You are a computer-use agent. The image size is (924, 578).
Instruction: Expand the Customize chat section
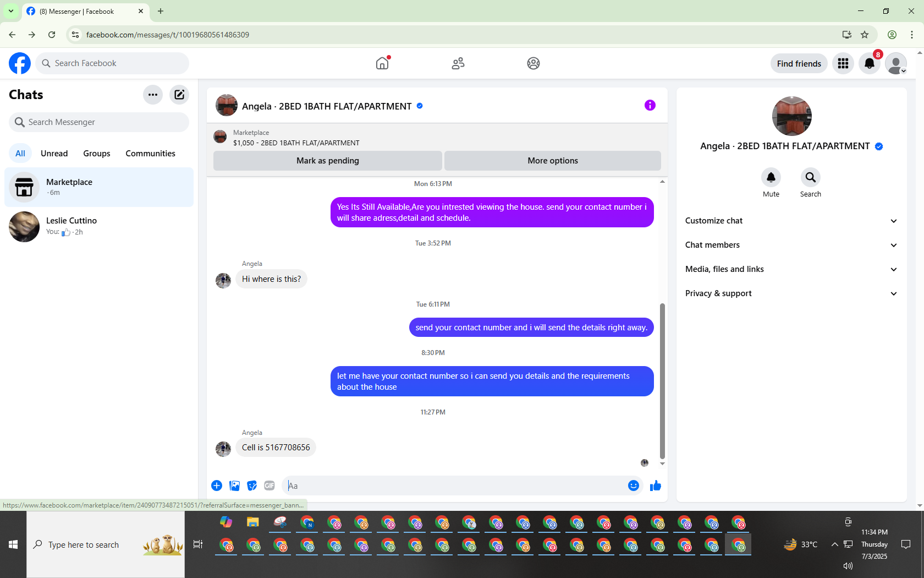coord(791,221)
